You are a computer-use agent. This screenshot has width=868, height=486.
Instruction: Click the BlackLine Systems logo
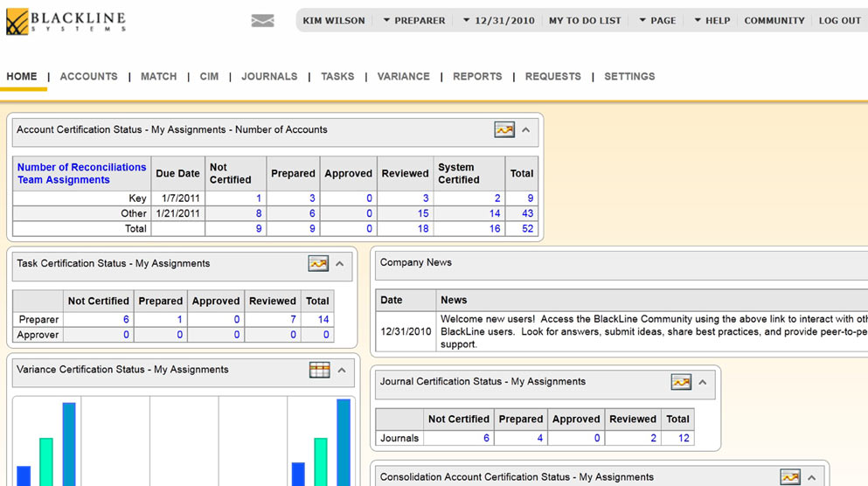point(66,22)
